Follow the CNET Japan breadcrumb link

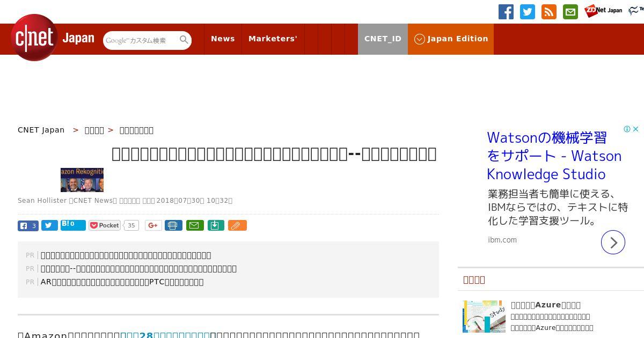click(41, 130)
